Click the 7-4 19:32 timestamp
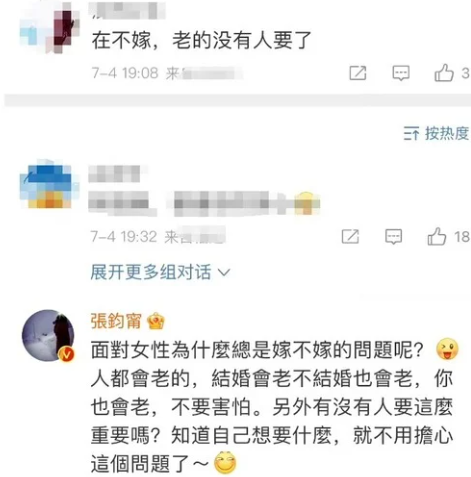 click(124, 237)
